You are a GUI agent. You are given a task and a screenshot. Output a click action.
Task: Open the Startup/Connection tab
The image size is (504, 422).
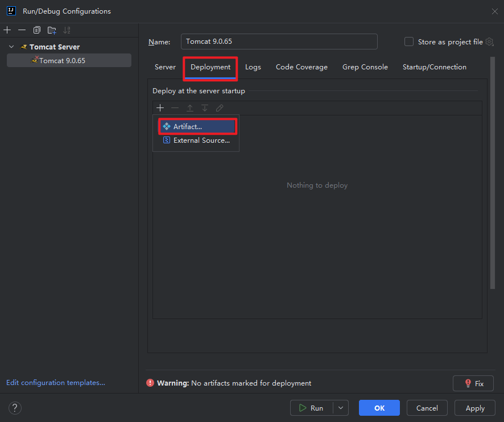tap(435, 67)
